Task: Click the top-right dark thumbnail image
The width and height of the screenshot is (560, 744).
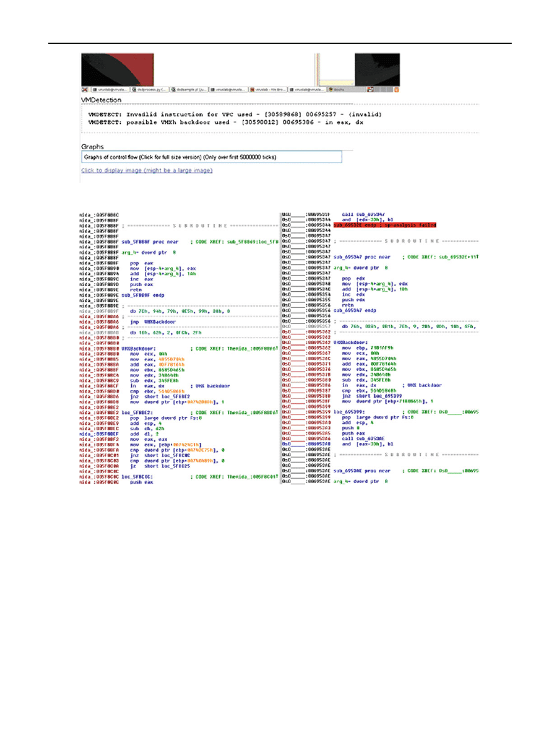Action: click(377, 68)
